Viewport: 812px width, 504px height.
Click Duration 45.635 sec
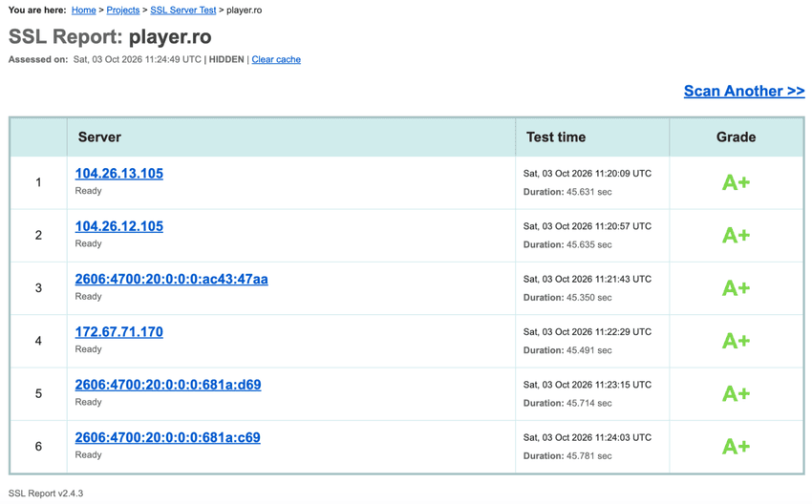pyautogui.click(x=567, y=244)
